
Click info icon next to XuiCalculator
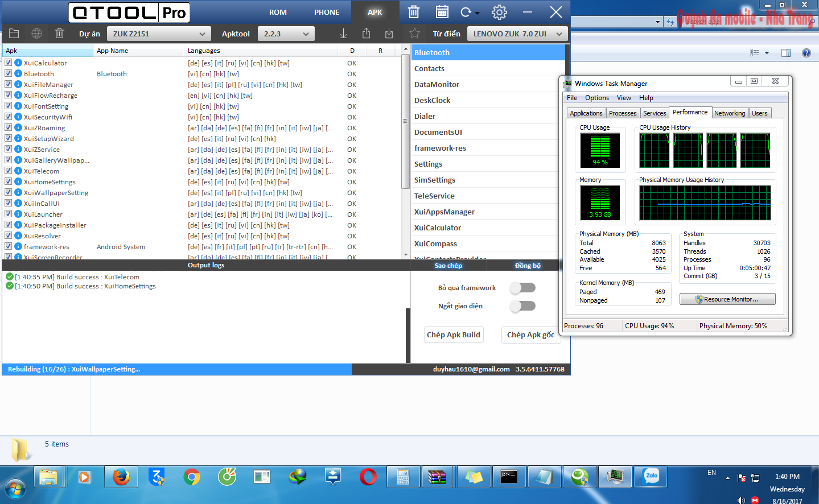(18, 63)
